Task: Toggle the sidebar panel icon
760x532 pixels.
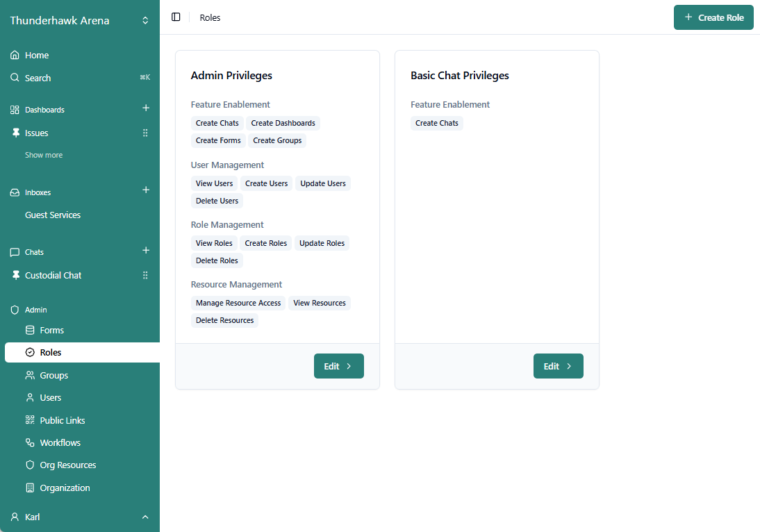Action: click(x=176, y=17)
